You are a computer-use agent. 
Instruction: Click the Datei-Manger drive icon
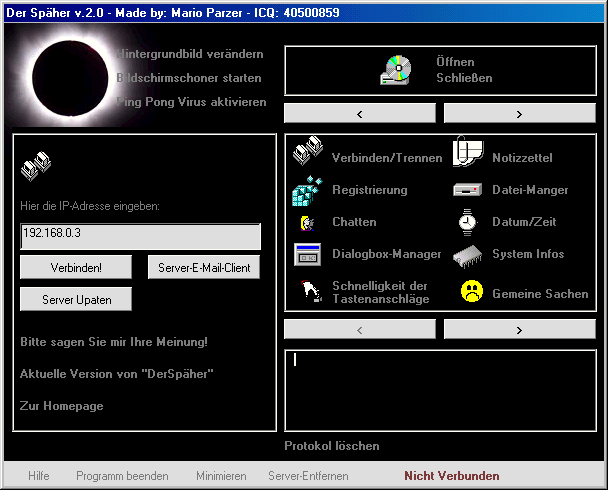pyautogui.click(x=467, y=190)
